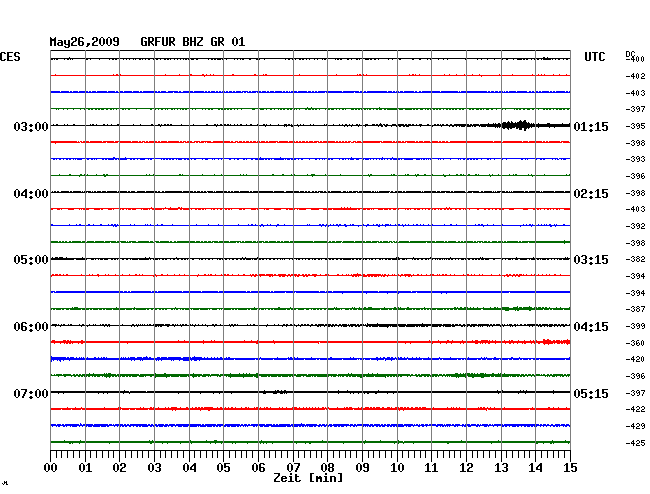Select minute 01 on the time axis
The height and width of the screenshot is (494, 650).
point(85,468)
